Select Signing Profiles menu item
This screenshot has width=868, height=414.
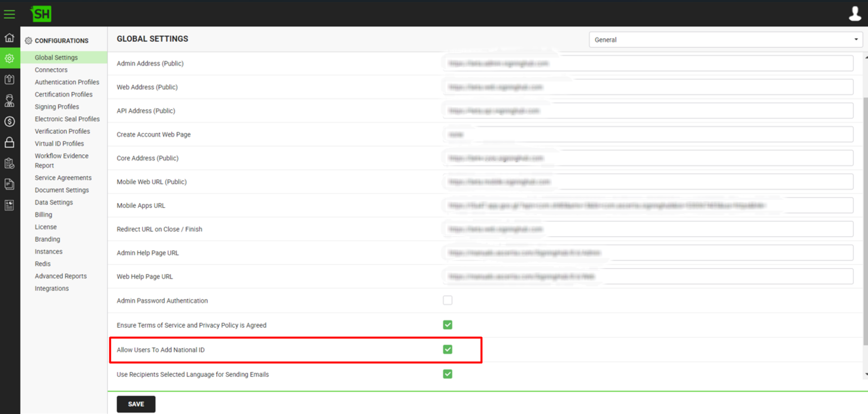(x=57, y=107)
